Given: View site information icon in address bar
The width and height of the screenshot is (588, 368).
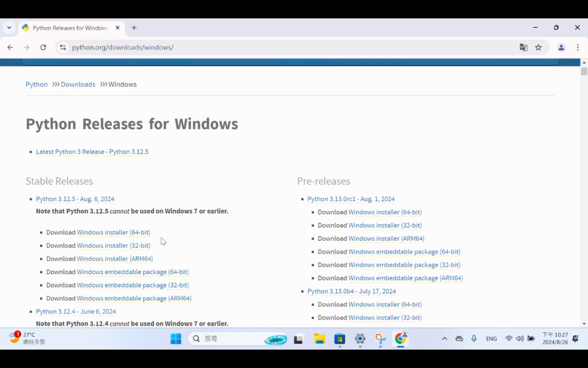Looking at the screenshot, I should 63,47.
